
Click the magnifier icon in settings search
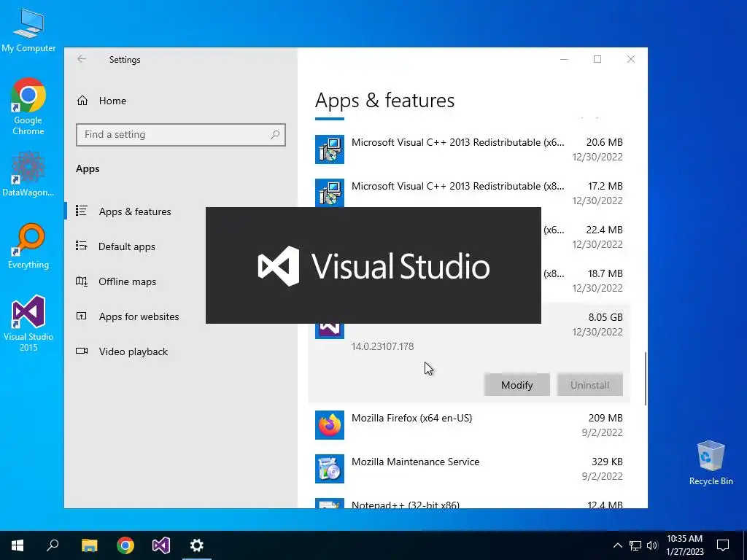[x=275, y=135]
